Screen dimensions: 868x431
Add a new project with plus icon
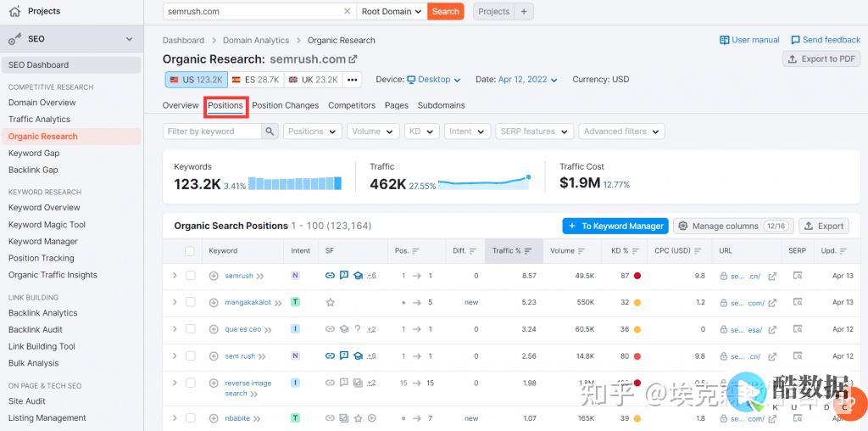click(x=524, y=11)
